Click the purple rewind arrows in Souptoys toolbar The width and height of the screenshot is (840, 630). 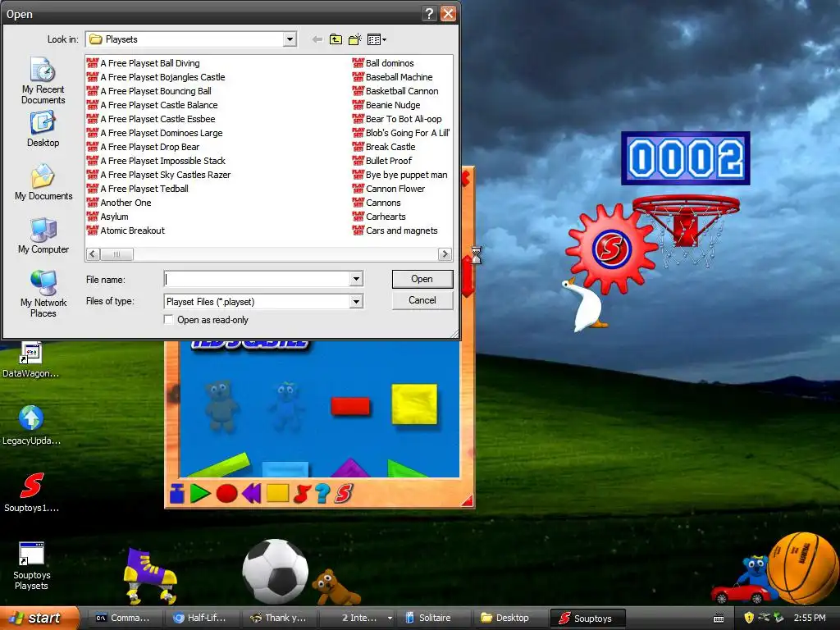point(251,493)
